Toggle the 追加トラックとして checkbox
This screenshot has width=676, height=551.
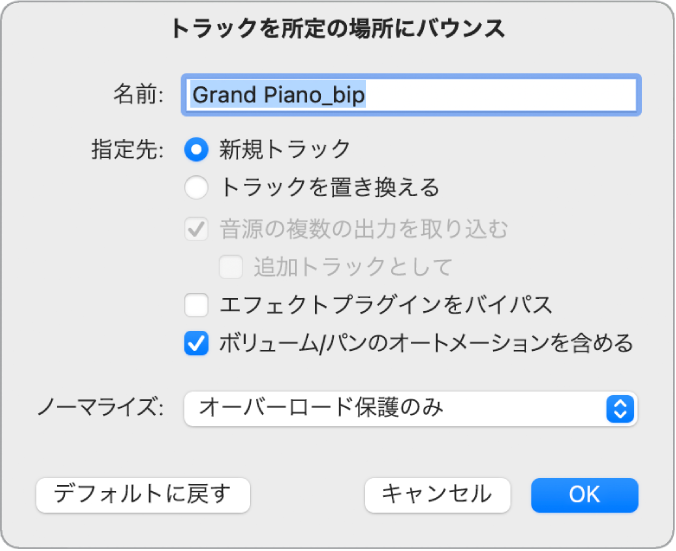tap(231, 267)
